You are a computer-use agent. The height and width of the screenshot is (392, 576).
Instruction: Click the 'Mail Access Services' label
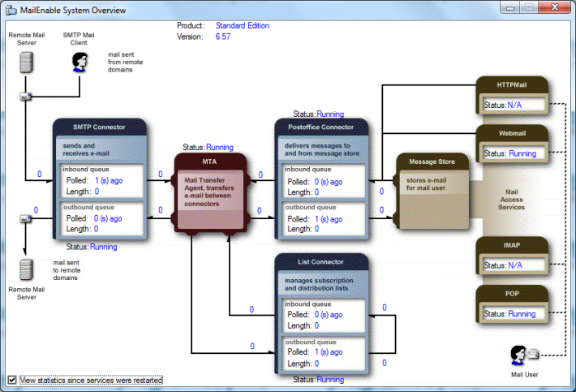click(511, 200)
